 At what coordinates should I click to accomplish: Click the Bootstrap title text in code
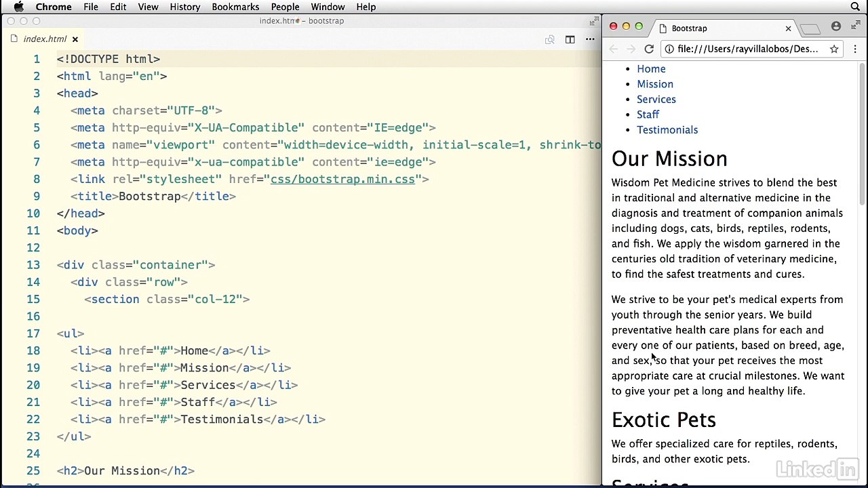coord(150,197)
